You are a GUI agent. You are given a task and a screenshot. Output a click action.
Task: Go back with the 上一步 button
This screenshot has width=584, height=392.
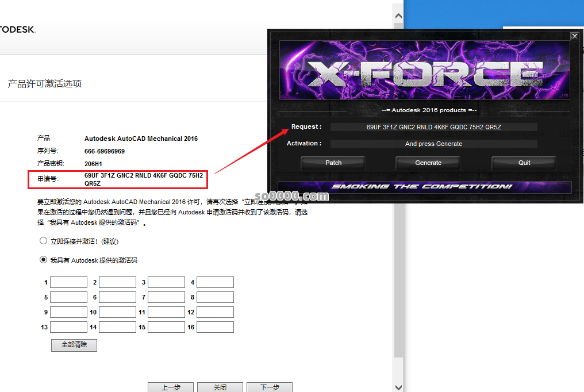(171, 387)
